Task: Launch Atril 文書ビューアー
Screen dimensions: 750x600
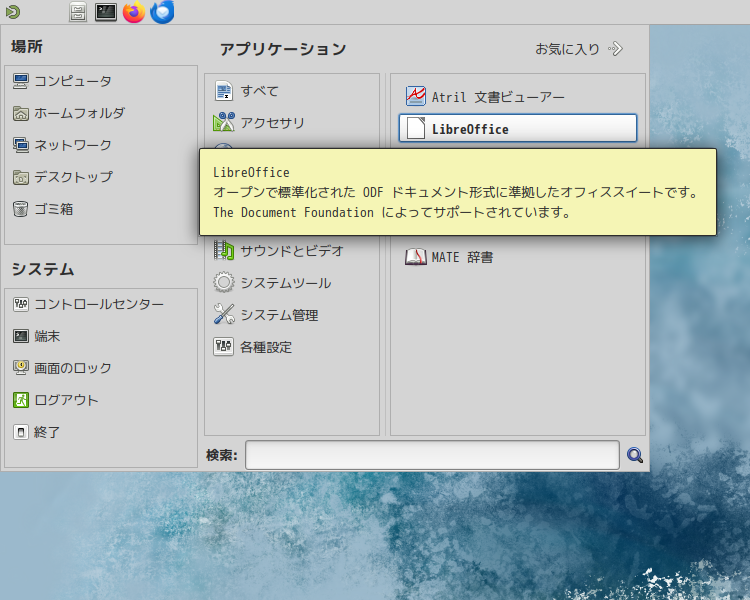Action: click(x=485, y=97)
